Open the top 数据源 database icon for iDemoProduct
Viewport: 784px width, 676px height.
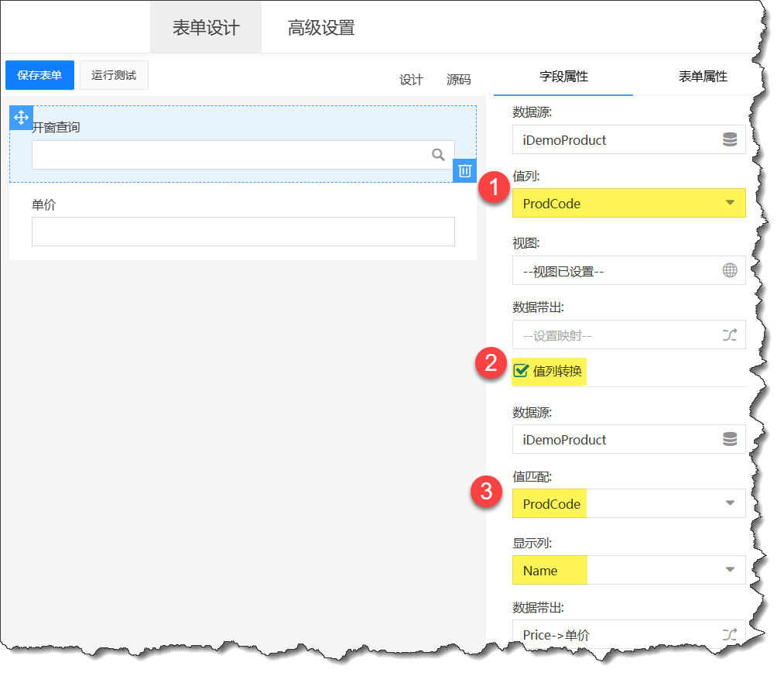point(729,140)
